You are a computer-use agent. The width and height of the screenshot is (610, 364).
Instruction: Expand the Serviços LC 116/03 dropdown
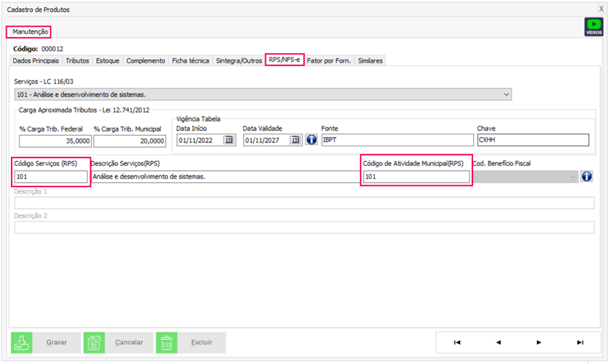pyautogui.click(x=507, y=94)
